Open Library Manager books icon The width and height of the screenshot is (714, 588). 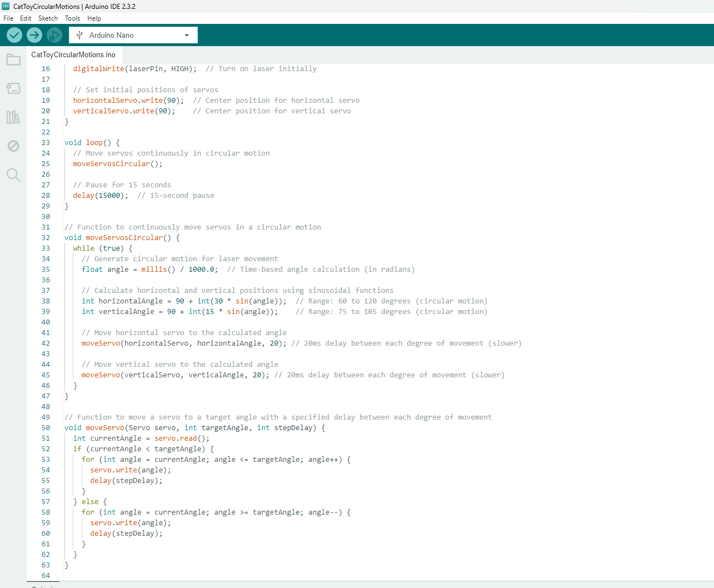(13, 117)
